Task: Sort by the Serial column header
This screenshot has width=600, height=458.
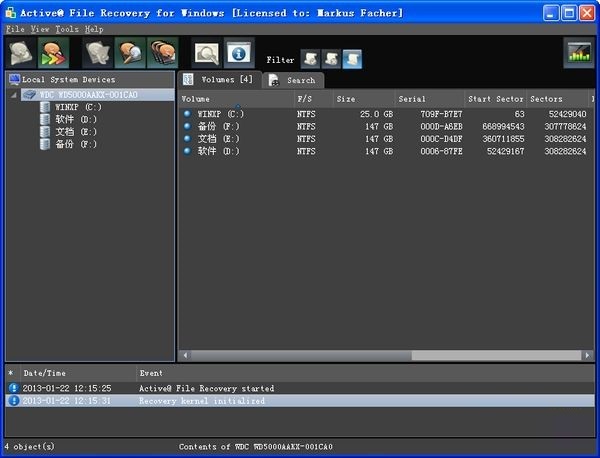Action: coord(430,99)
